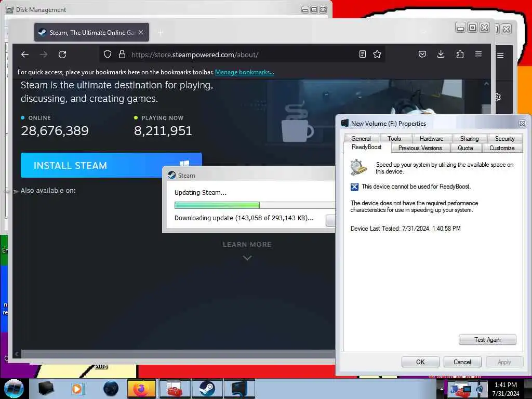Click the LEARN MORE text

coord(247,244)
